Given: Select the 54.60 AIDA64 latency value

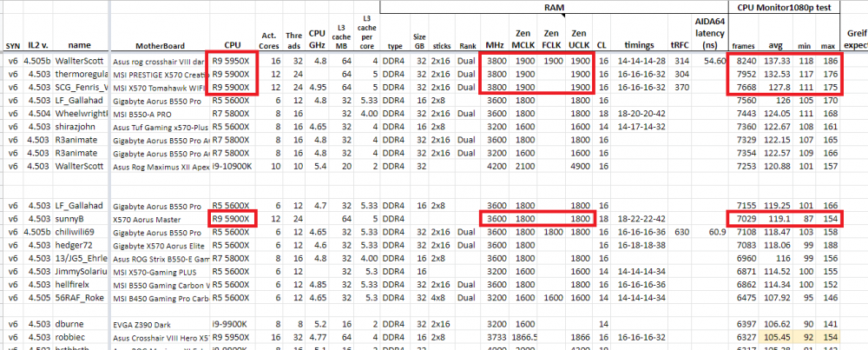Looking at the screenshot, I should click(714, 61).
